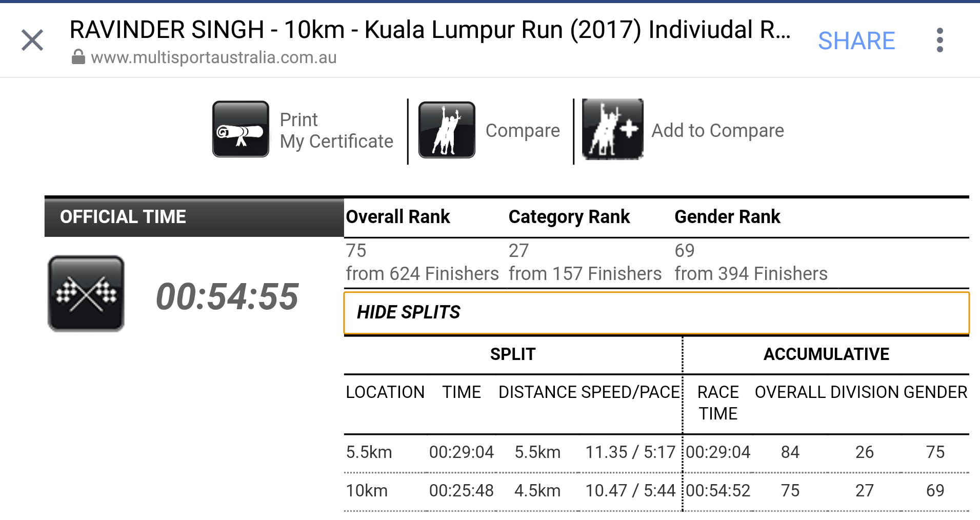This screenshot has height=520, width=980.
Task: Click the Category Rank column header
Action: click(569, 217)
